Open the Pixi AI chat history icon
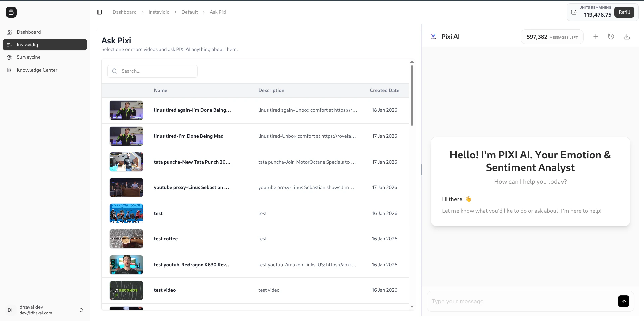Image resolution: width=644 pixels, height=321 pixels. point(611,36)
